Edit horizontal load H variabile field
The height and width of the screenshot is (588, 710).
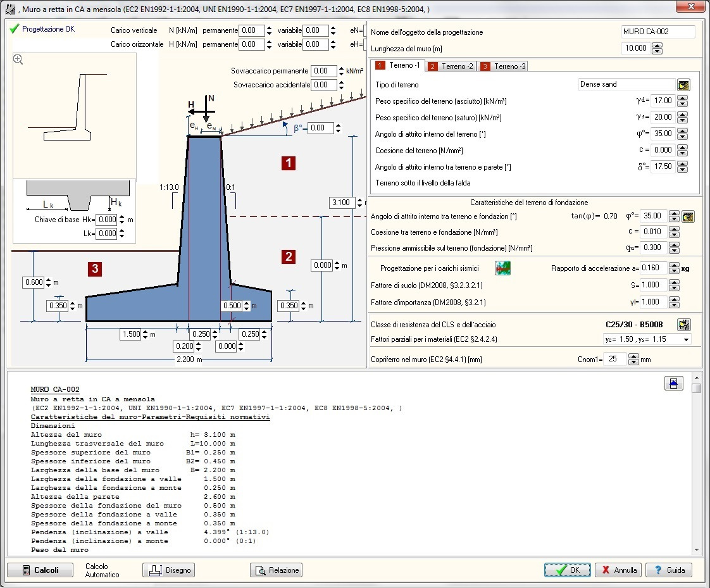point(316,44)
